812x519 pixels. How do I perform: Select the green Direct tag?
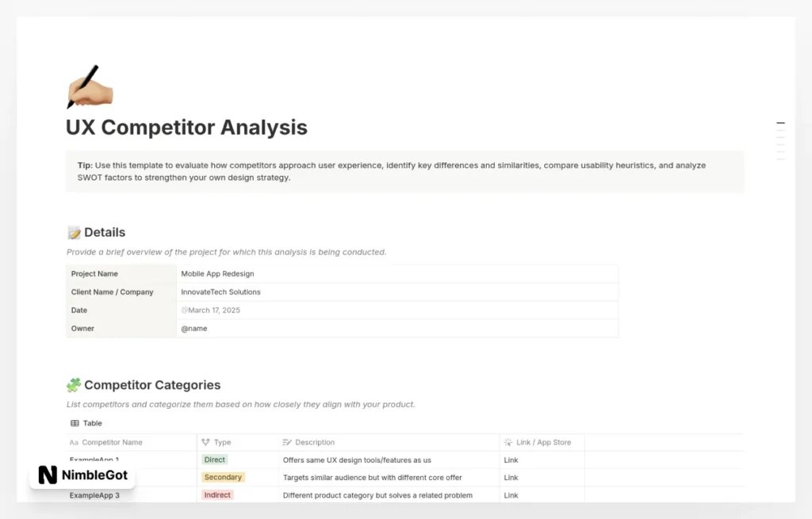coord(214,460)
